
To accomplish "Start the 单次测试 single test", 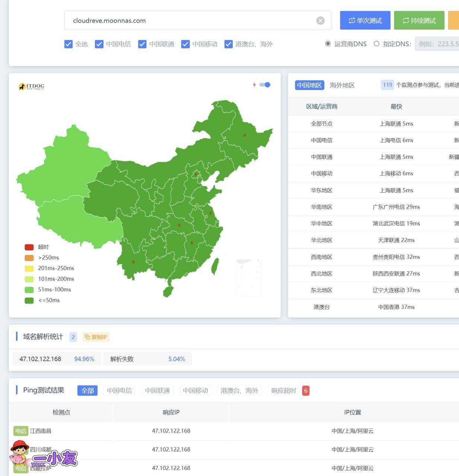I will 365,20.
